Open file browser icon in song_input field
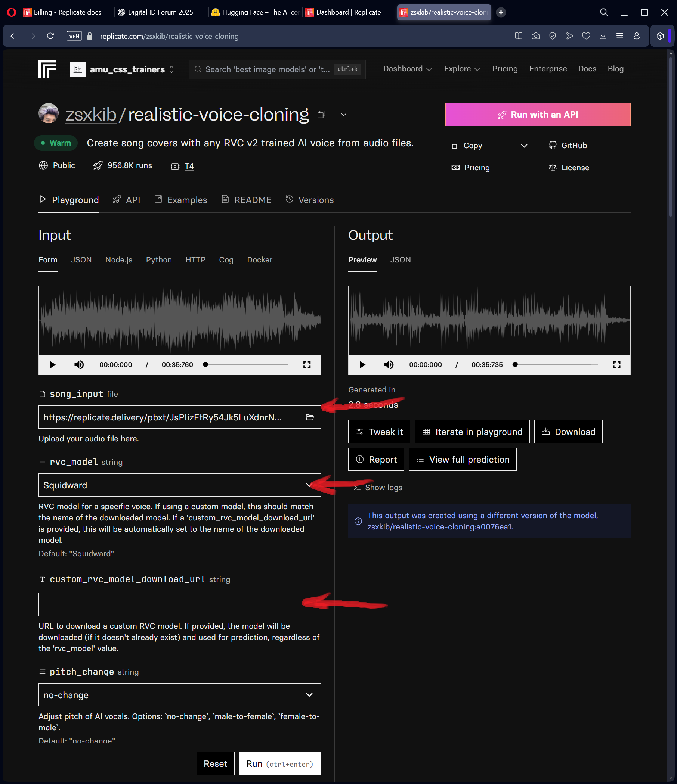This screenshot has width=677, height=784. click(310, 417)
